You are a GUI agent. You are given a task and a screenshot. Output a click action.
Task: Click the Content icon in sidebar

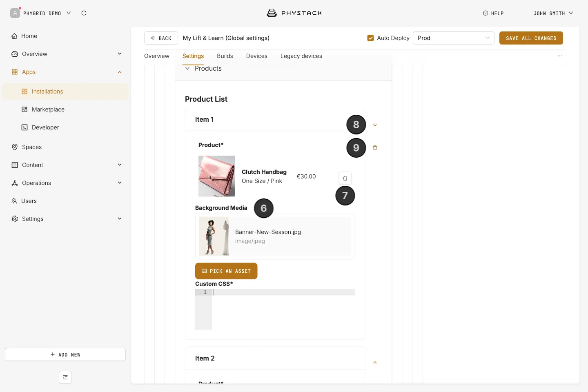coord(15,165)
